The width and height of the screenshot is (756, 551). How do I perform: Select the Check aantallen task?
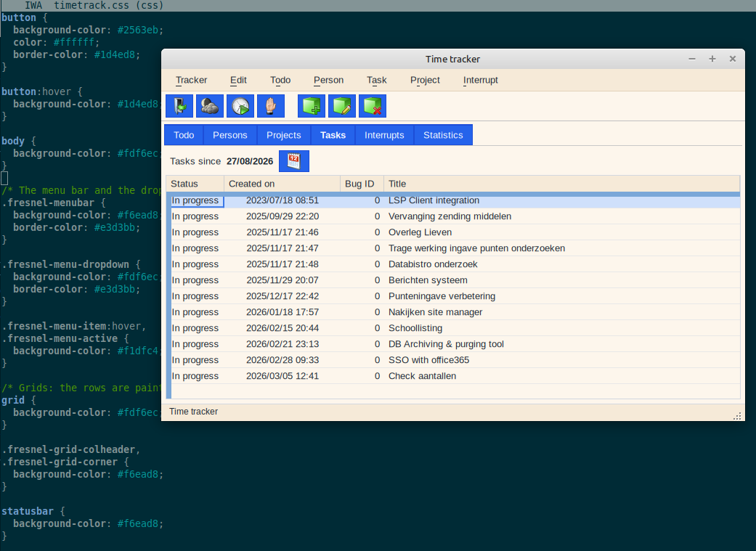point(455,375)
